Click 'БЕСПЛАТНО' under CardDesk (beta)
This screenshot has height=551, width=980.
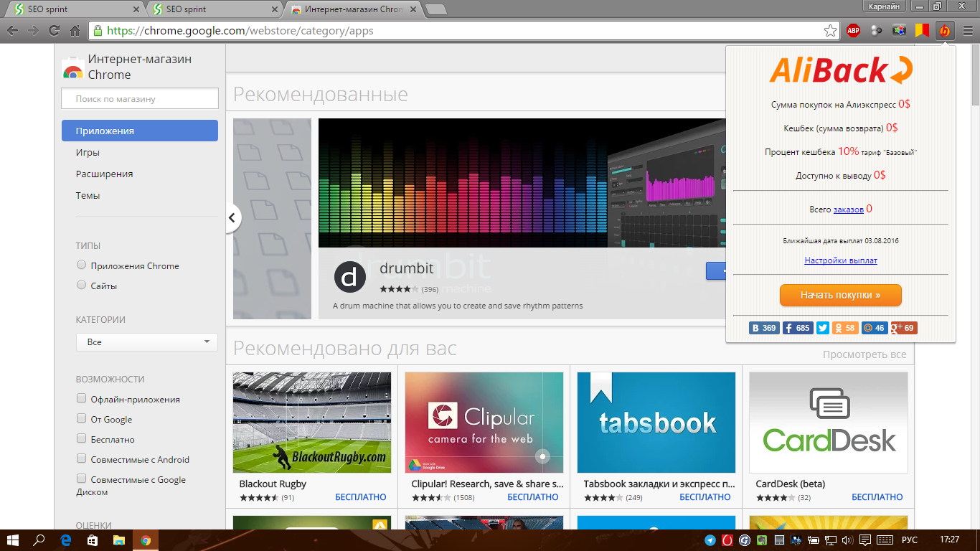(x=877, y=497)
